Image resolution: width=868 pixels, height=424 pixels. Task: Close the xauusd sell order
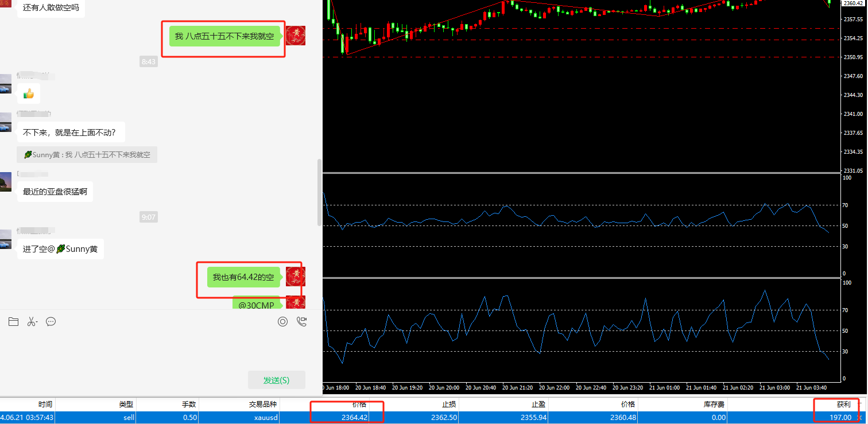point(859,418)
